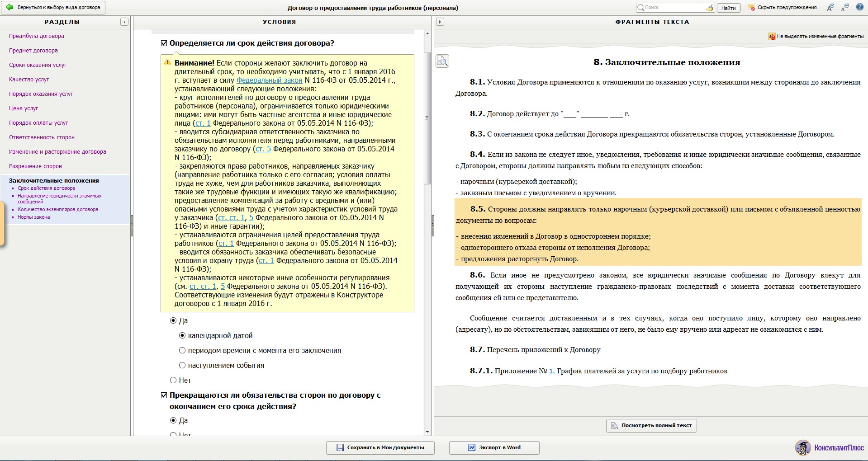Open Приложение № 1 link
Viewport: 868px width, 461px height.
[x=551, y=371]
